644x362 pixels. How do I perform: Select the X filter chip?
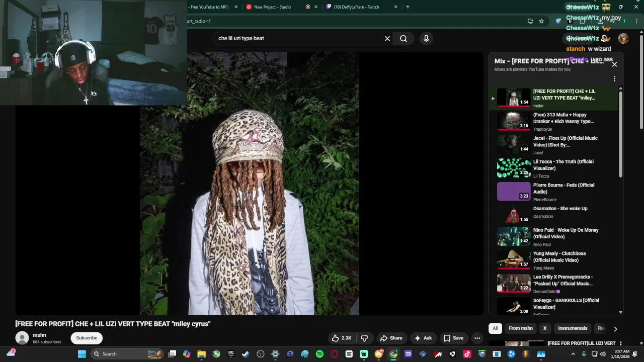pos(544,328)
